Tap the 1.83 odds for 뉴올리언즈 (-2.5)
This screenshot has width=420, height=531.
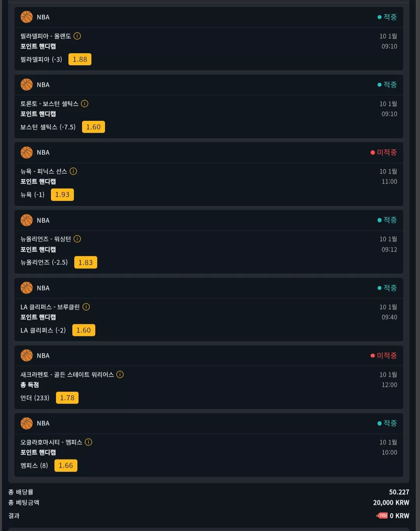[x=86, y=262]
